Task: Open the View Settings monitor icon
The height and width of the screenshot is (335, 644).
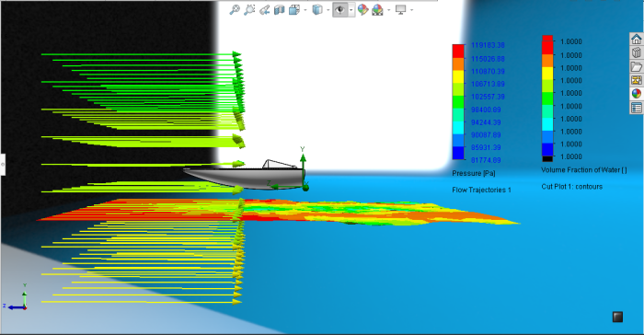Action: (x=400, y=9)
